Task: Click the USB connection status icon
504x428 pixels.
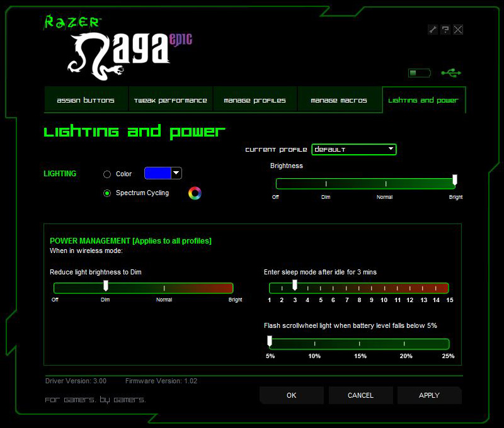Action: click(451, 73)
